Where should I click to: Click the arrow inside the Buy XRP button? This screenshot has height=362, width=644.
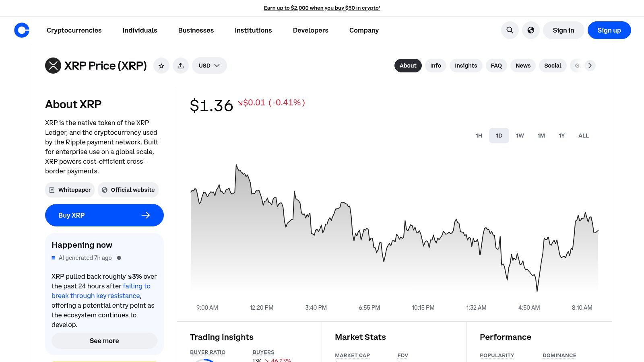click(x=146, y=215)
